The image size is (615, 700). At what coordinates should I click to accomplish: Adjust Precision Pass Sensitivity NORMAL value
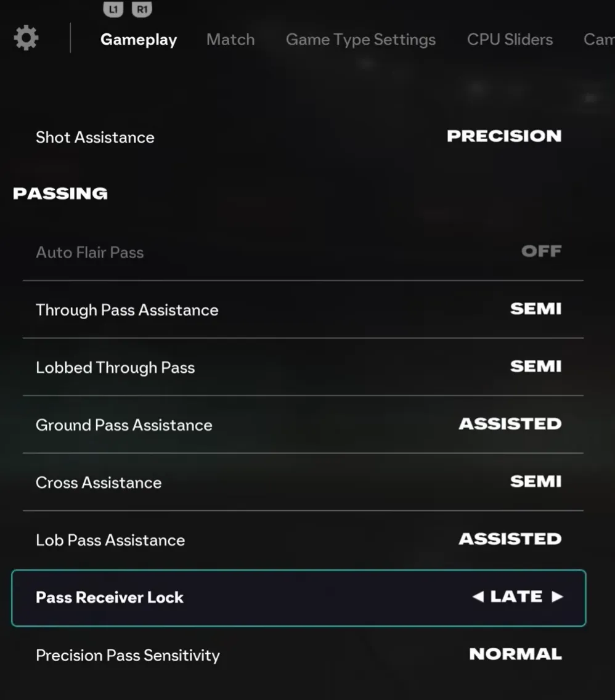tap(515, 654)
